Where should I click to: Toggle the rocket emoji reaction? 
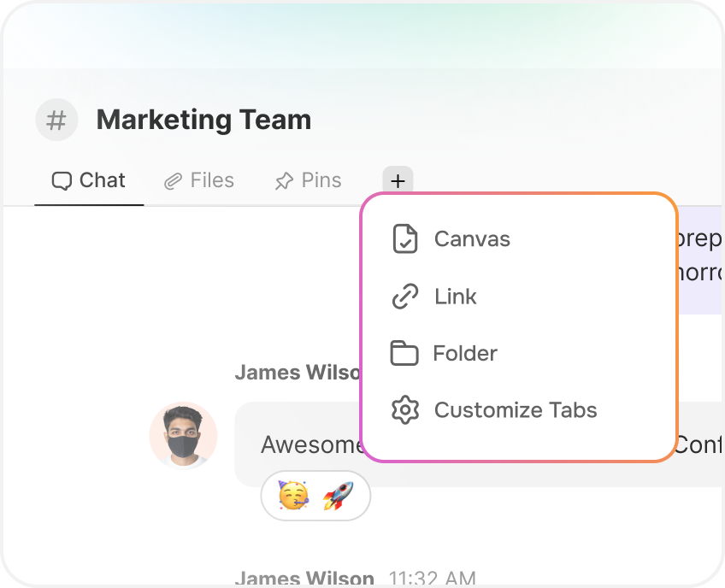(338, 496)
